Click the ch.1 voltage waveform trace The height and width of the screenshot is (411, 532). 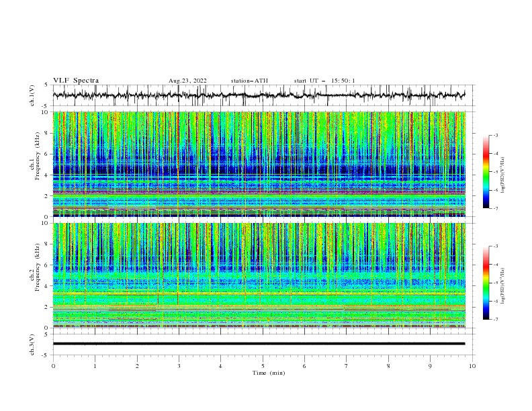coord(259,95)
